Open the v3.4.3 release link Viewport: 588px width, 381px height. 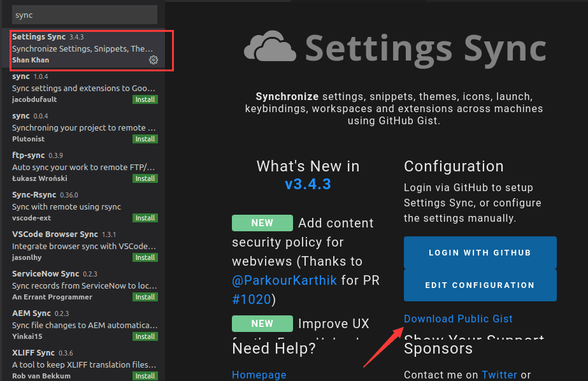point(308,184)
